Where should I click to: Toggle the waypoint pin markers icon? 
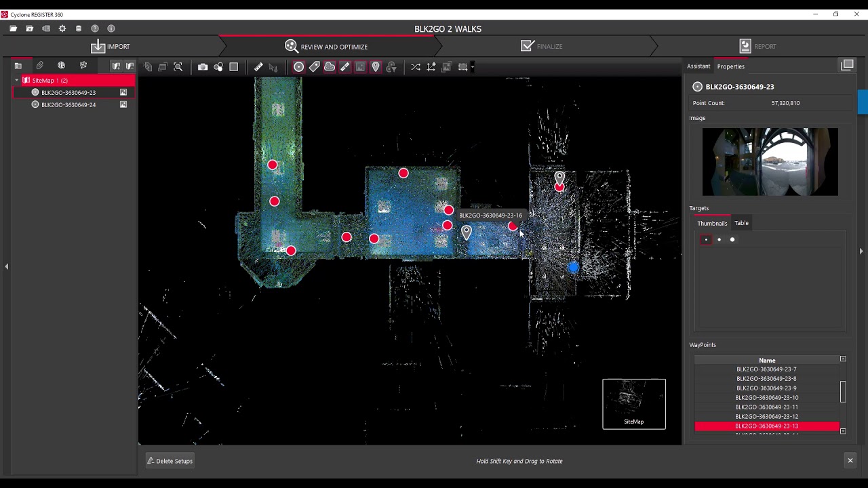pos(376,67)
